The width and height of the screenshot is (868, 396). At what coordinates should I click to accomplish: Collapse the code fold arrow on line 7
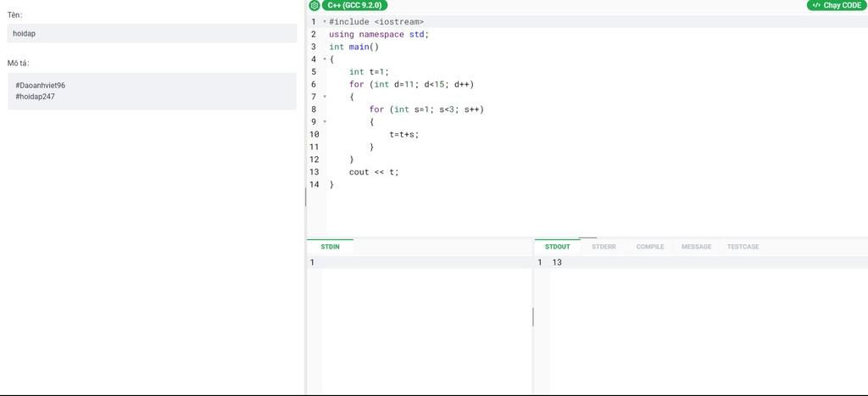click(x=325, y=97)
